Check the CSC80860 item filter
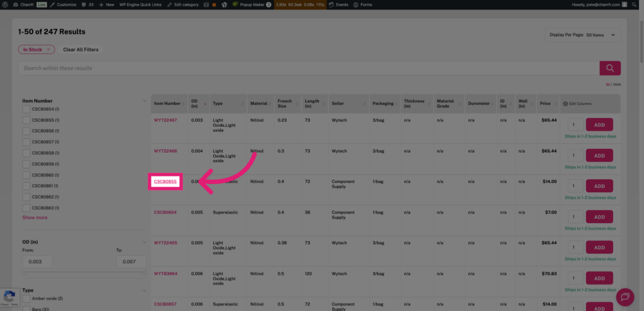This screenshot has width=644, height=311. [x=26, y=175]
